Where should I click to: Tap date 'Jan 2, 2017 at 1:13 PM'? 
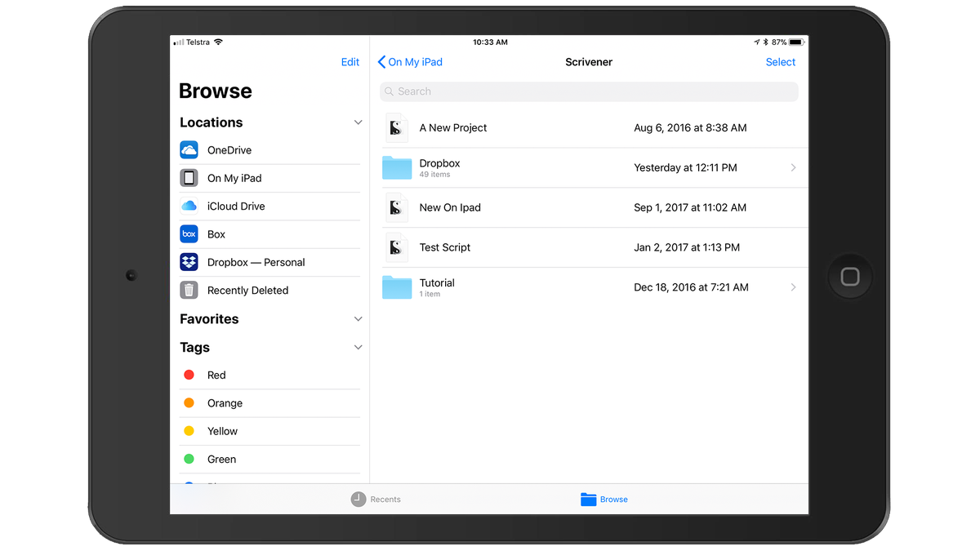(x=687, y=247)
